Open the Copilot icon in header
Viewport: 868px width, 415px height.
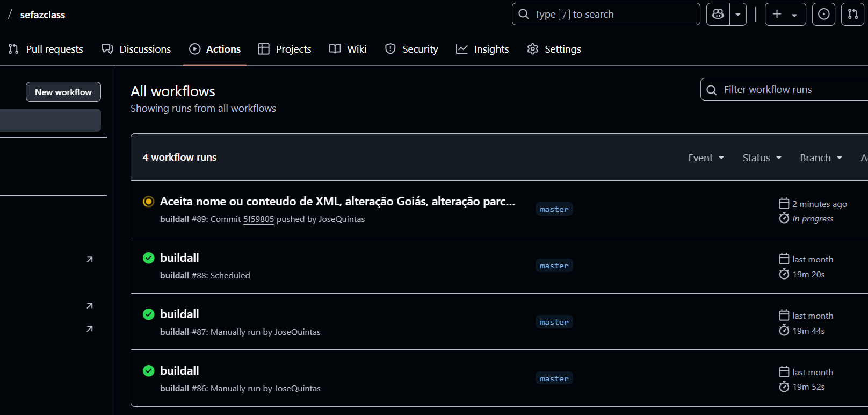718,15
